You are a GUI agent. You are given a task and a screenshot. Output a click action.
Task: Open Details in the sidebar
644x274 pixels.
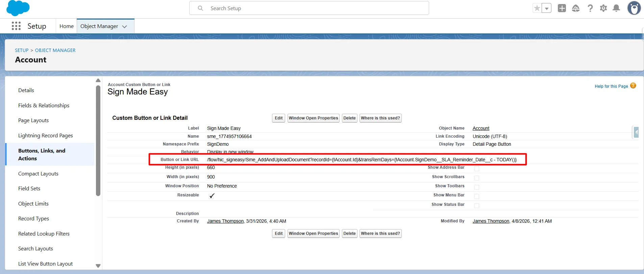[x=26, y=90]
